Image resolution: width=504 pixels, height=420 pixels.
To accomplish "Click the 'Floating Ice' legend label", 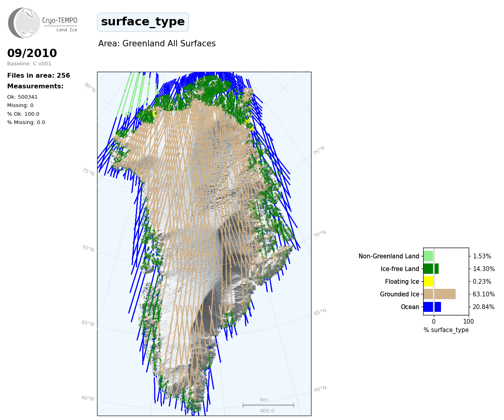I will click(402, 282).
